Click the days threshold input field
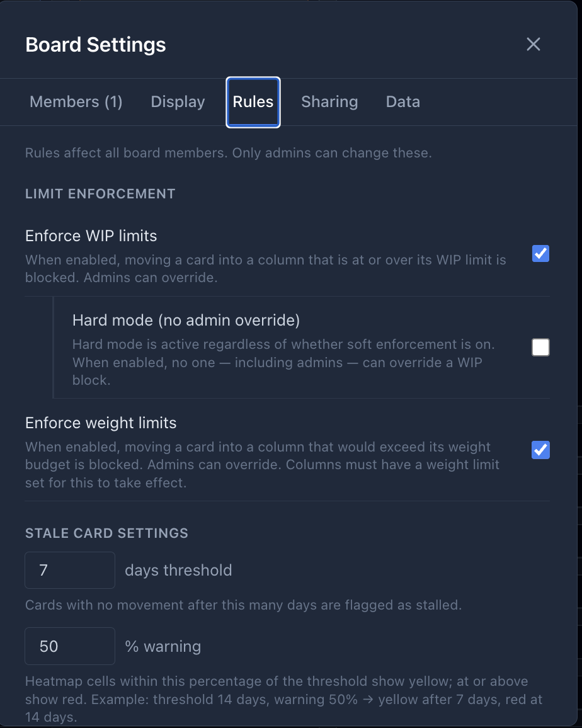 69,570
